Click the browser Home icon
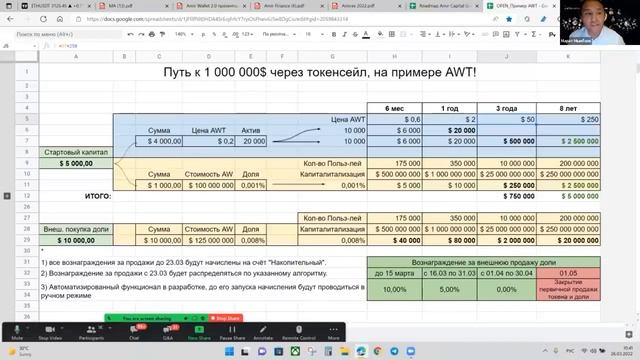 (60, 19)
